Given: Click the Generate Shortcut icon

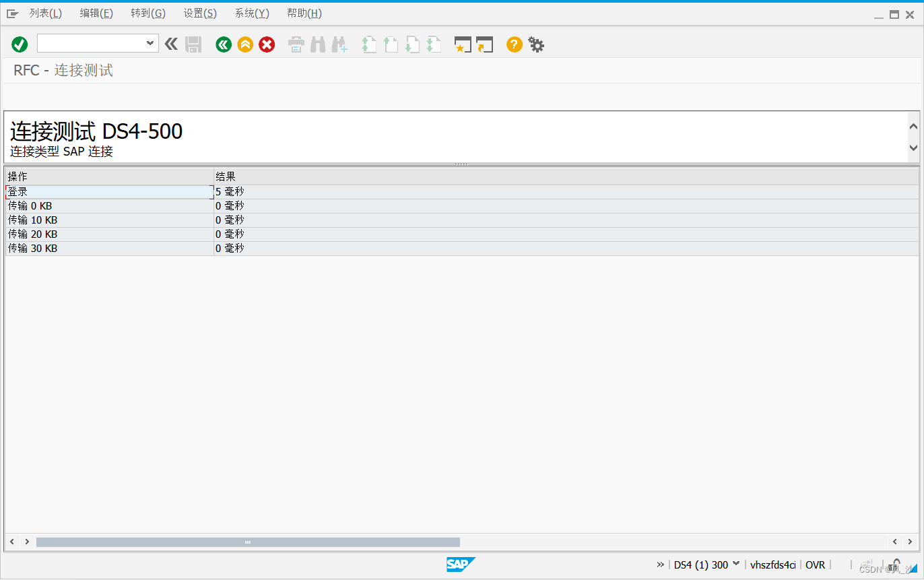Looking at the screenshot, I should (484, 44).
